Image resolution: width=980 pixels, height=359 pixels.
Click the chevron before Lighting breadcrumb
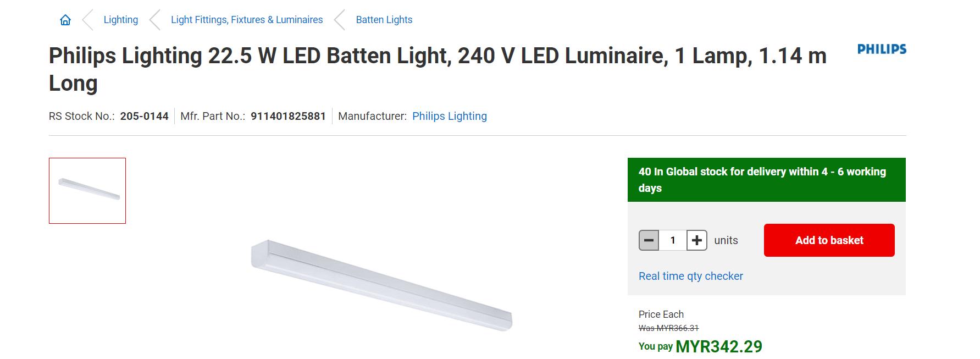(87, 20)
